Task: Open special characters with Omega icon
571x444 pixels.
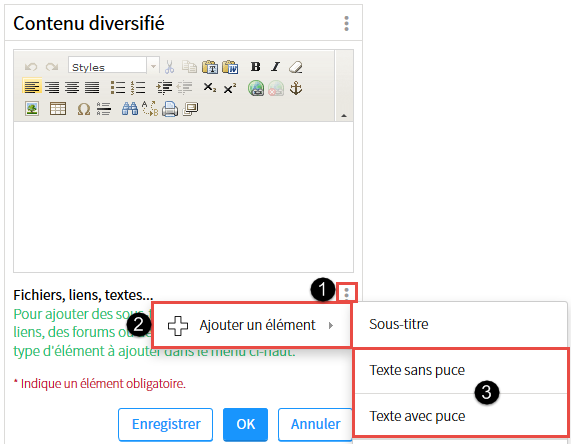Action: tap(84, 109)
